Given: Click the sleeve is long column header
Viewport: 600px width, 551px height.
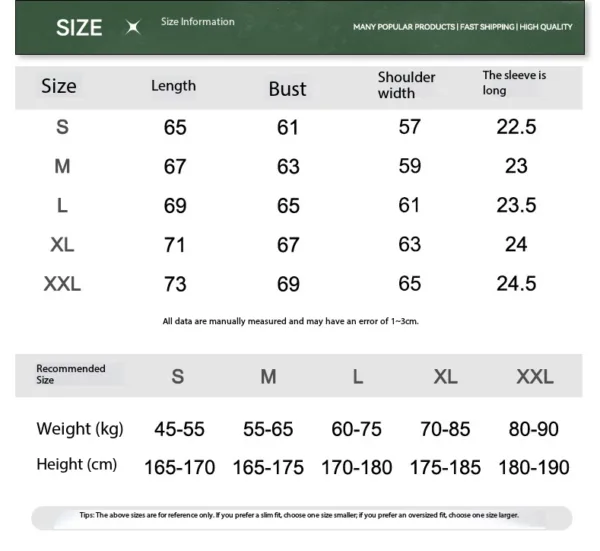Looking at the screenshot, I should pyautogui.click(x=514, y=83).
